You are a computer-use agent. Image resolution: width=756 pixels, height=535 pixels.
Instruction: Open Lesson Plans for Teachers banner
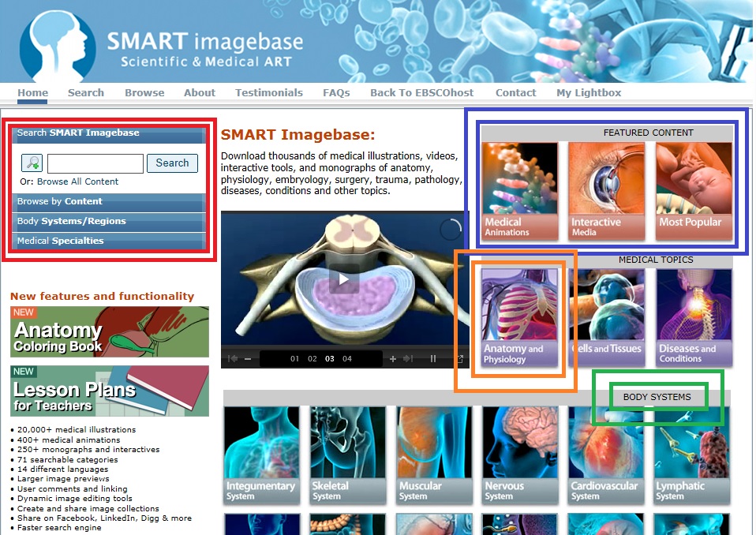(x=110, y=391)
